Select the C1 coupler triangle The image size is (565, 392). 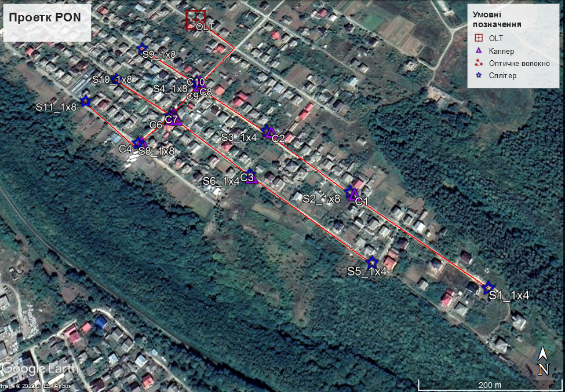354,195
